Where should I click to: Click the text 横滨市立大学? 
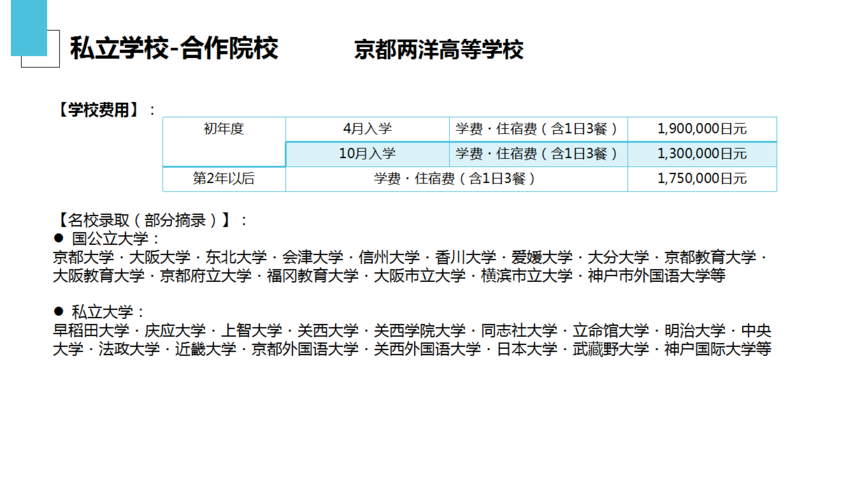click(x=527, y=275)
